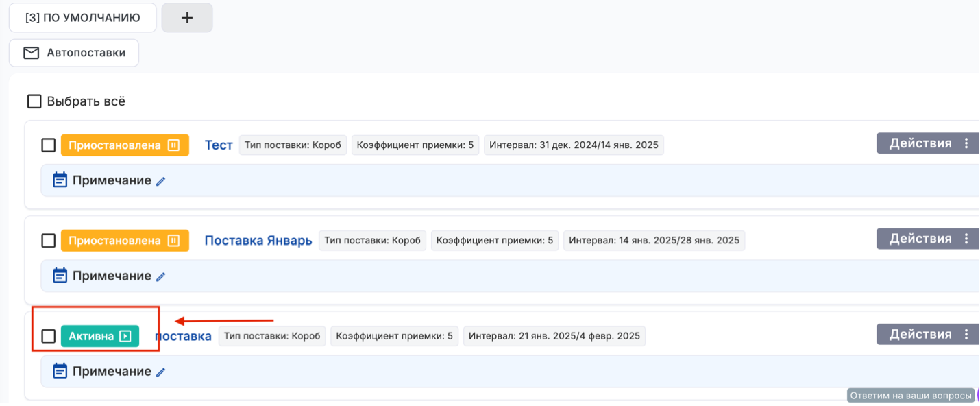The width and height of the screenshot is (980, 406).
Task: Expand Действия menu for Поставка Январь
Action: (x=927, y=239)
